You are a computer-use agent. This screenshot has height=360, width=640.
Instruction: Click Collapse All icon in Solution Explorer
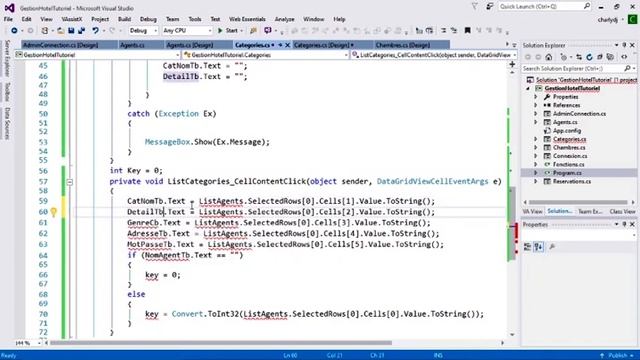click(x=600, y=57)
